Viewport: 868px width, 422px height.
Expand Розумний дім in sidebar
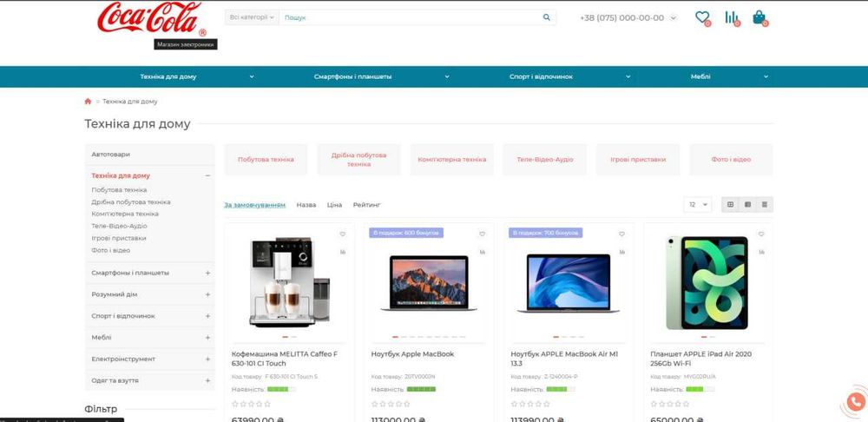click(207, 294)
